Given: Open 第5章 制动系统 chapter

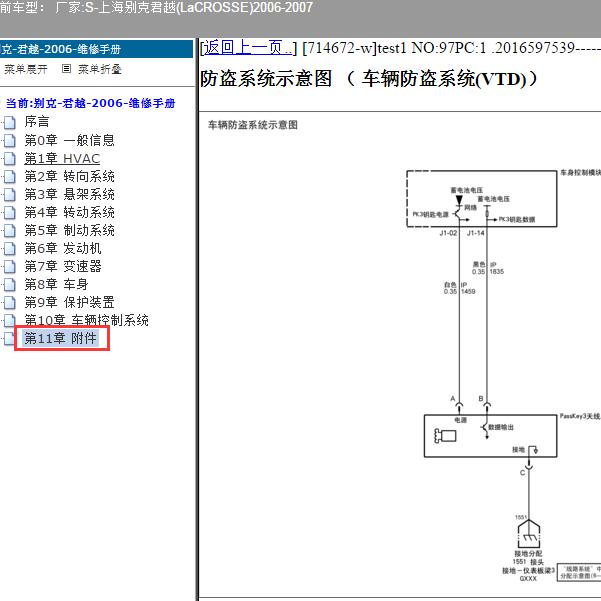Looking at the screenshot, I should tap(69, 230).
